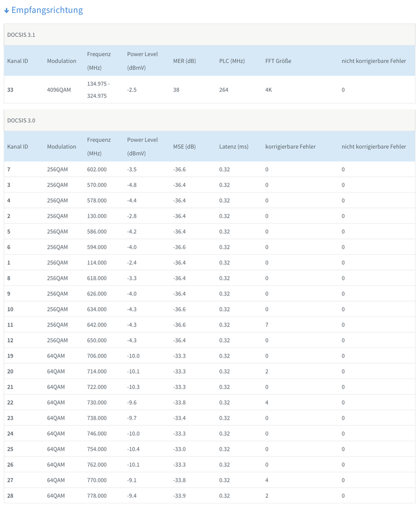Click correctable error count 4 in channel 27 row
The height and width of the screenshot is (509, 420).
pyautogui.click(x=267, y=480)
